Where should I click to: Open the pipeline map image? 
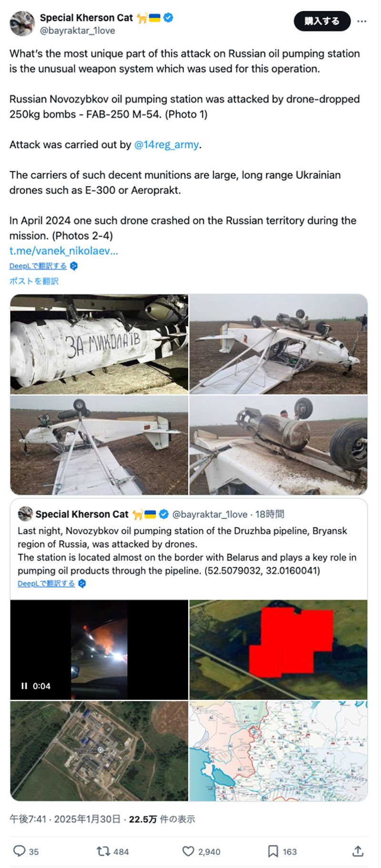pyautogui.click(x=278, y=751)
